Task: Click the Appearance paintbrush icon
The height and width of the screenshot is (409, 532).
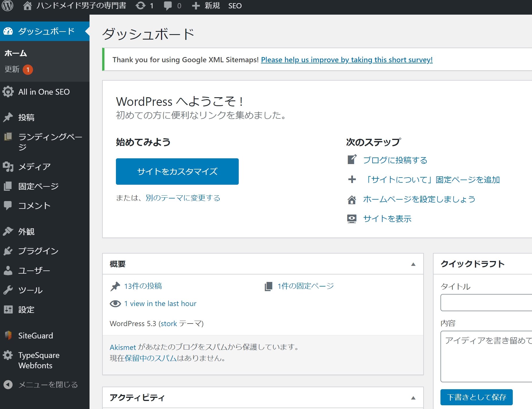Action: 8,231
